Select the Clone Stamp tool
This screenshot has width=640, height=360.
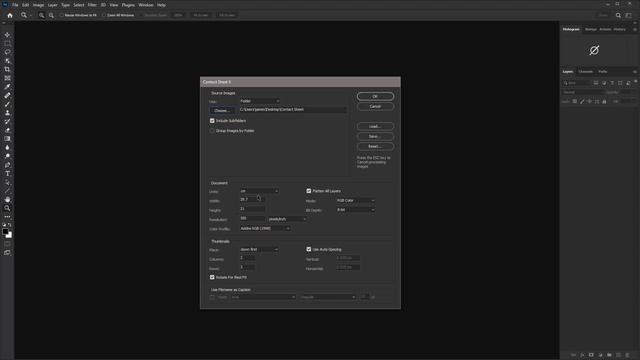[7, 113]
